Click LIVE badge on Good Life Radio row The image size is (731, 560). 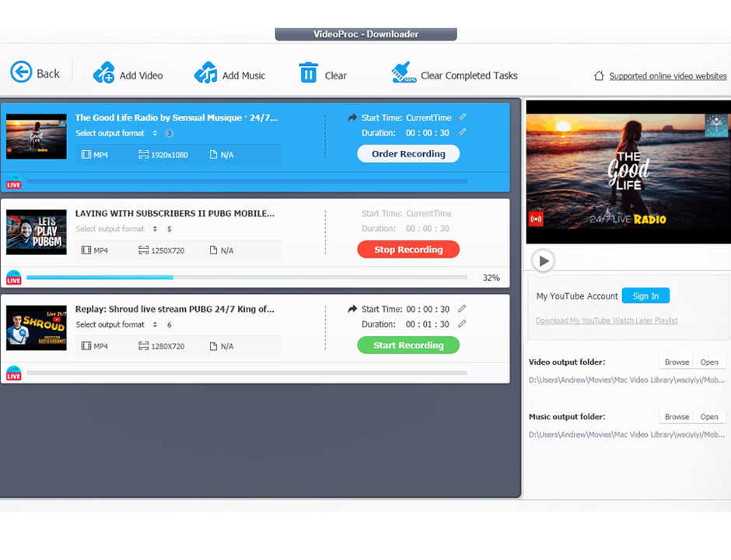14,182
